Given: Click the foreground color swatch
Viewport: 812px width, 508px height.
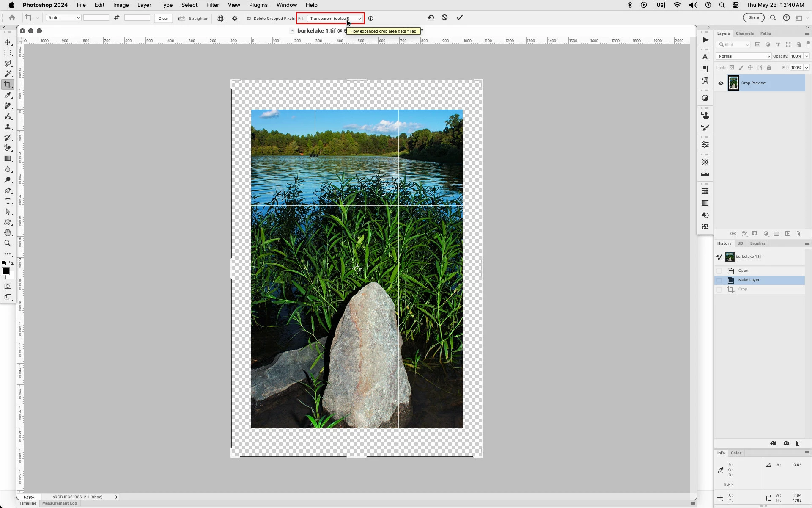Looking at the screenshot, I should tap(5, 271).
